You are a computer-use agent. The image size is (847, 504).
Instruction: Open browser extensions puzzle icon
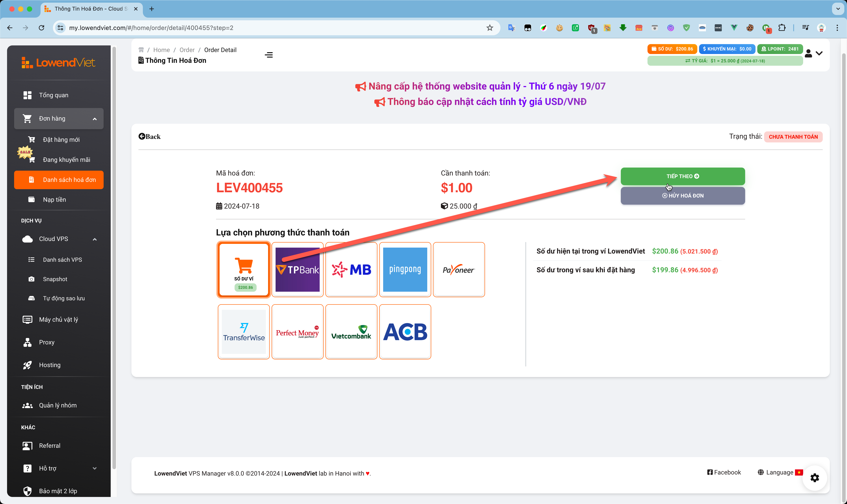click(x=782, y=28)
